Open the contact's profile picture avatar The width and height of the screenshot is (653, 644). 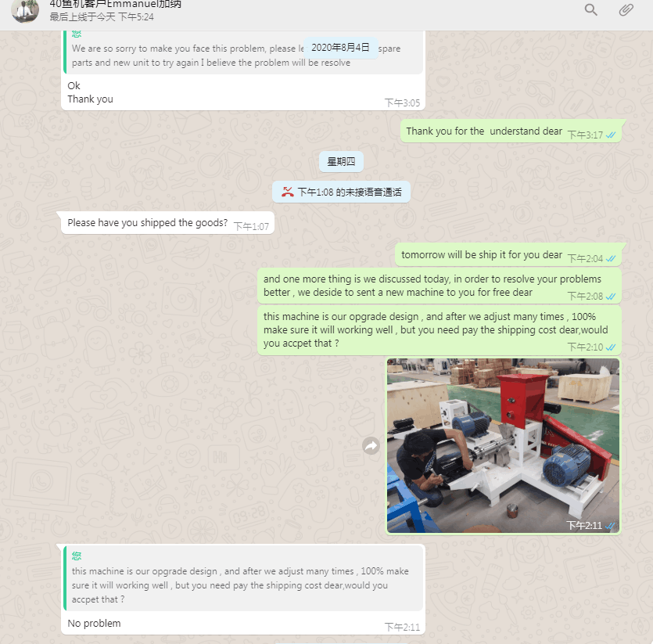tap(25, 10)
